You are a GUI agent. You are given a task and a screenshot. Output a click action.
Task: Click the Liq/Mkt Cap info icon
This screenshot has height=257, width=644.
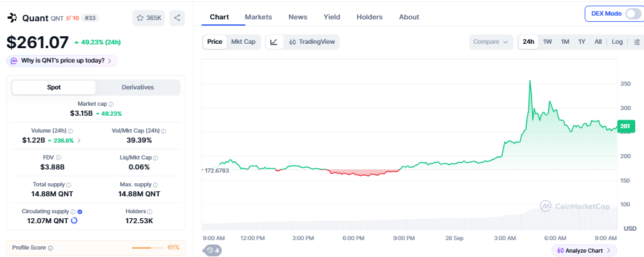click(x=156, y=158)
